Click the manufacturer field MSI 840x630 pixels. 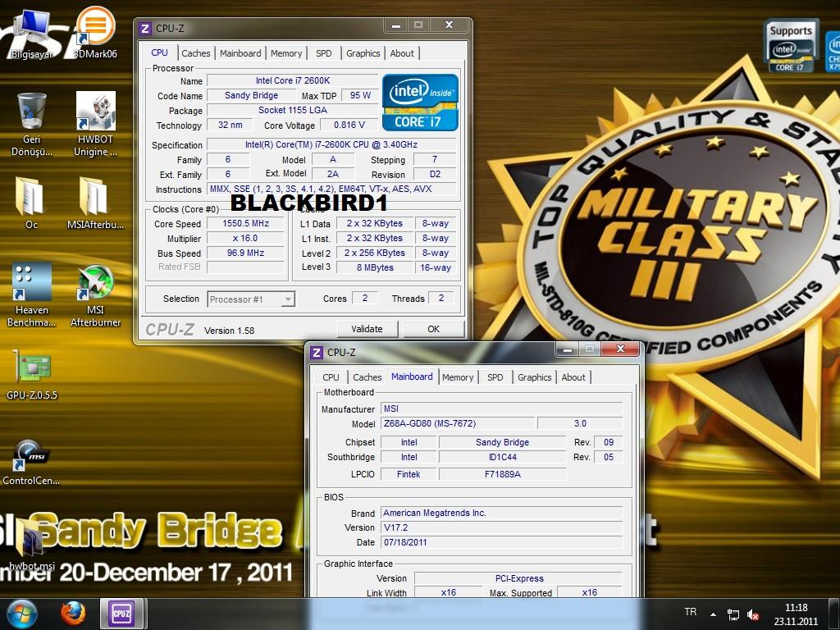click(501, 409)
